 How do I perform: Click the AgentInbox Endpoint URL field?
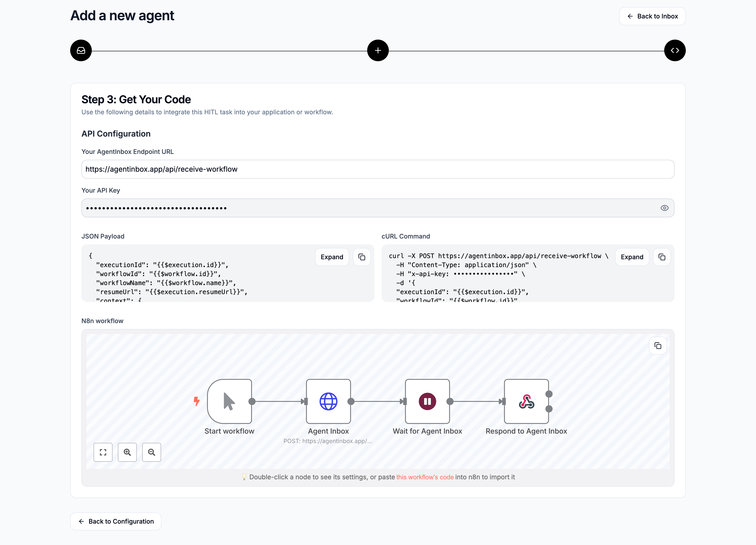coord(378,169)
